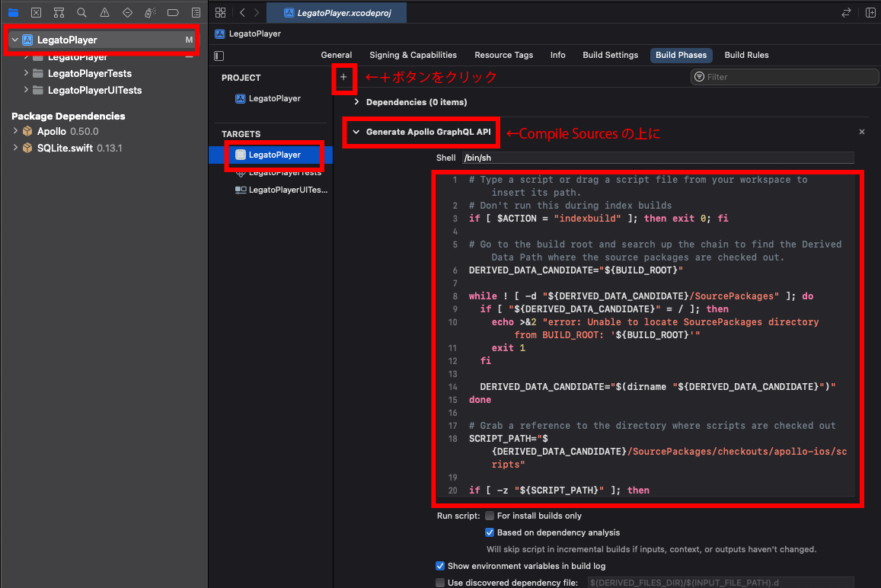
Task: Open the Report navigator
Action: click(x=196, y=12)
